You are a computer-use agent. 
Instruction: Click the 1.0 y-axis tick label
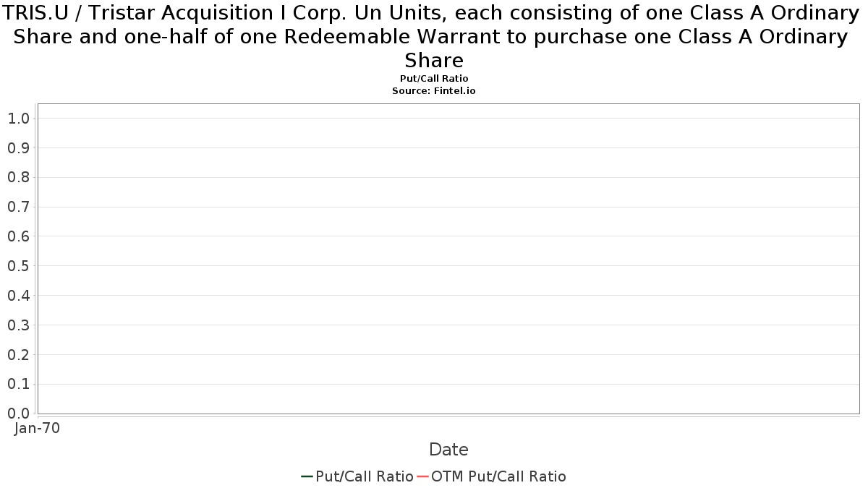pos(18,119)
